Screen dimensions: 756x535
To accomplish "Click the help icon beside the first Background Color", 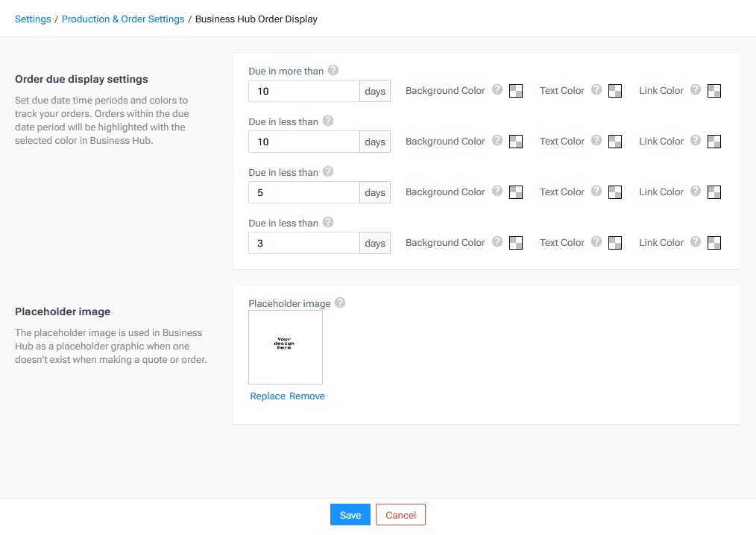I will [x=497, y=90].
